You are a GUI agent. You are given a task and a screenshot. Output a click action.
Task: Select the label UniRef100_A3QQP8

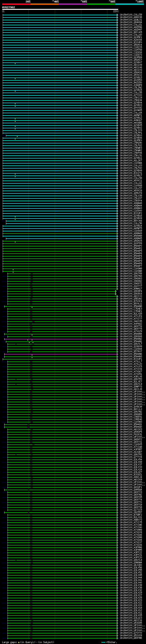point(131,85)
